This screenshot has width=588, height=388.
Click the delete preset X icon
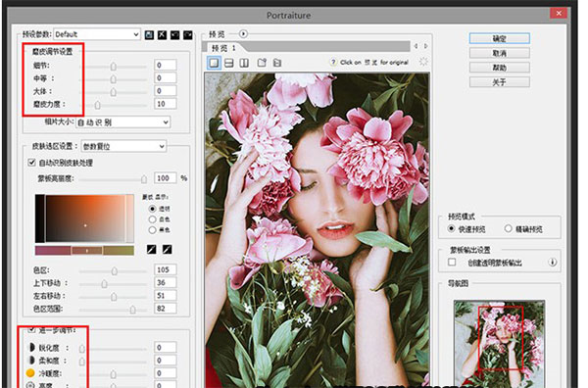point(162,35)
